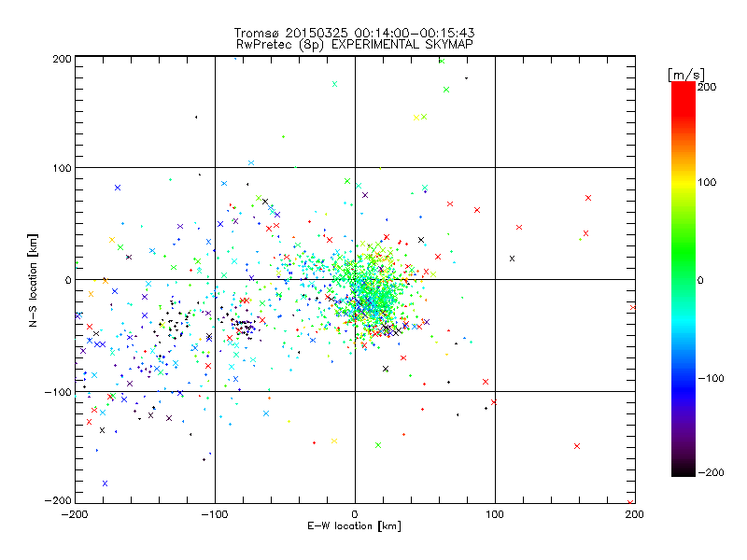Viewport: 747px width, 560px height.
Task: Click the N-S axis tick label "-100"
Action: coord(58,392)
